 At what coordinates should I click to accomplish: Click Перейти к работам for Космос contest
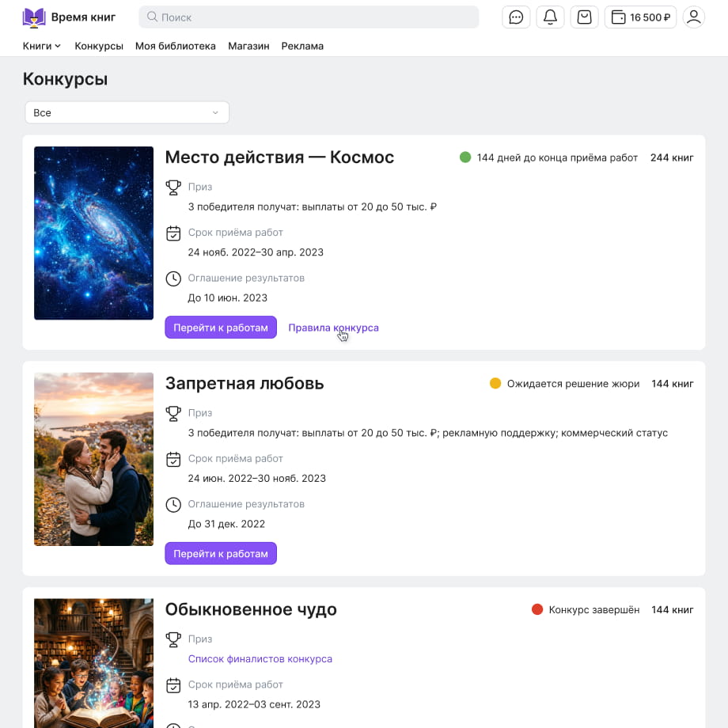[x=221, y=328]
